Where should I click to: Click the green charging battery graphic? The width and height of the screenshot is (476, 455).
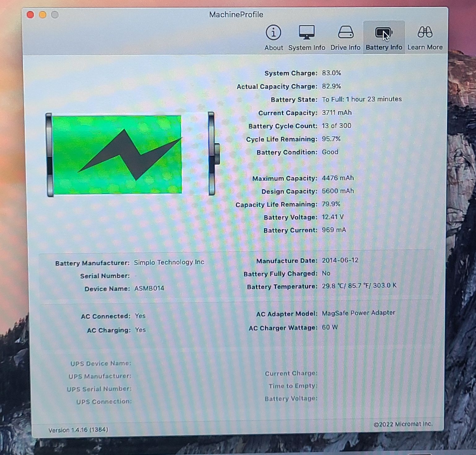[x=117, y=155]
